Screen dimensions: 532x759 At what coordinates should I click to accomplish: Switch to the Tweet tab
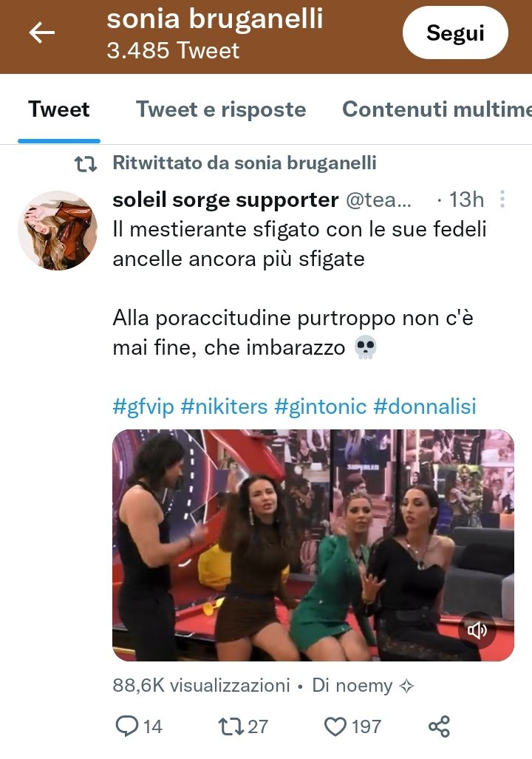point(59,109)
